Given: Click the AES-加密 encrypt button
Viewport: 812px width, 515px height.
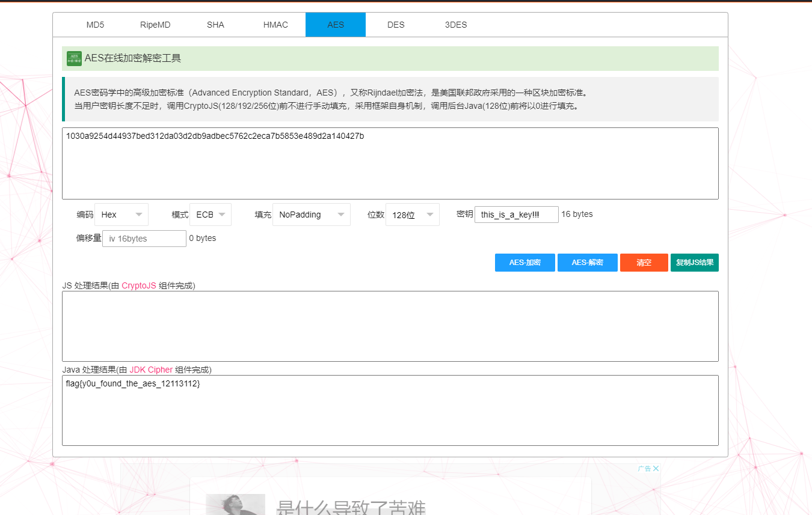Looking at the screenshot, I should (525, 263).
